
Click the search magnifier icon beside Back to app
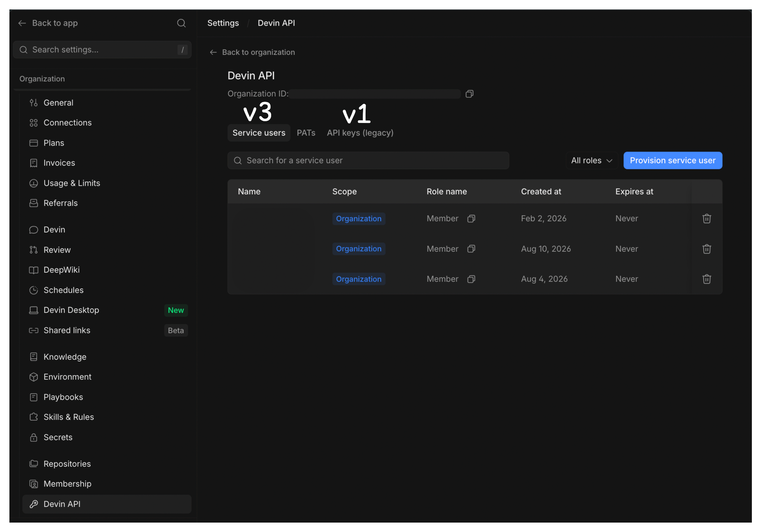click(x=181, y=23)
